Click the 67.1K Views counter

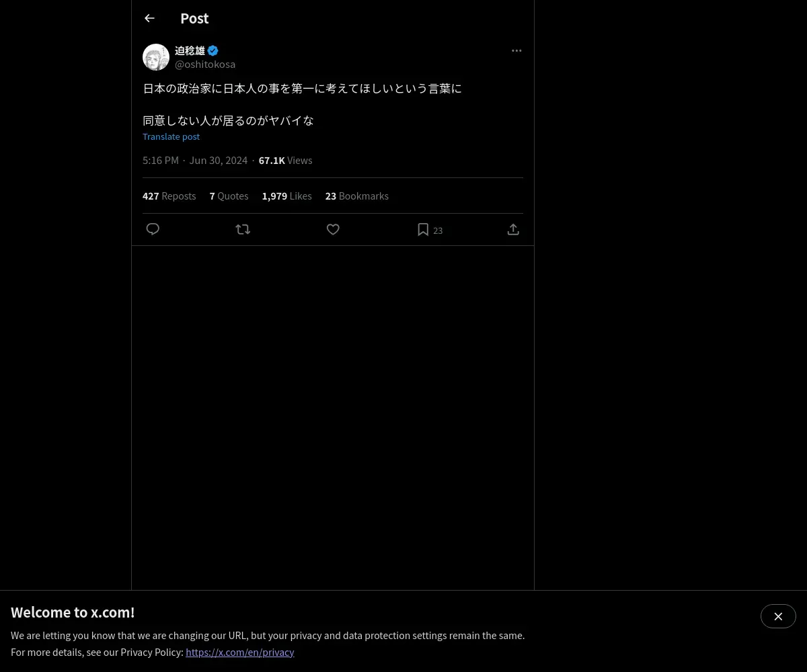coord(285,160)
